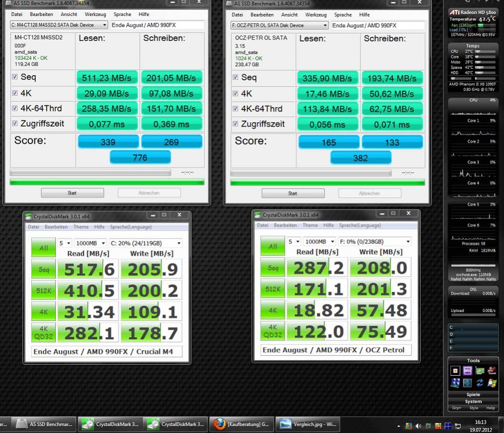The image size is (504, 433).
Task: Open Ansicht menu in OCZ-PETROL AS SSD window
Action: (289, 14)
